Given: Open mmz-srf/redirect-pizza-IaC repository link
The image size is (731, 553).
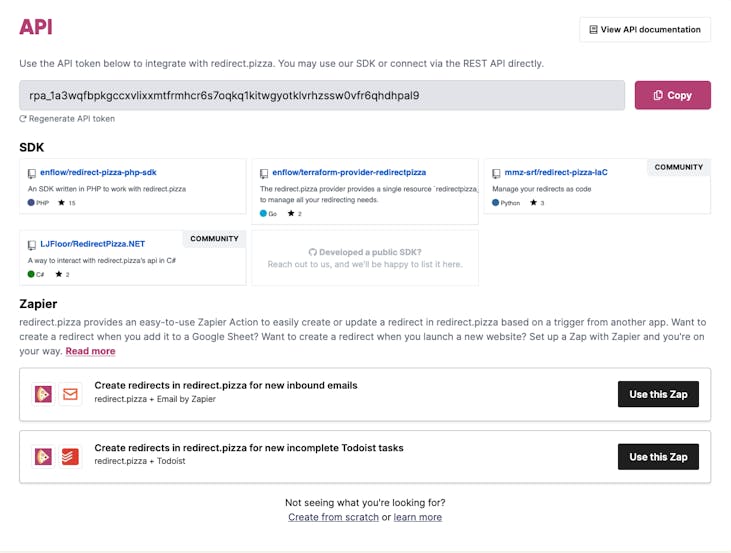Looking at the screenshot, I should tap(556, 173).
